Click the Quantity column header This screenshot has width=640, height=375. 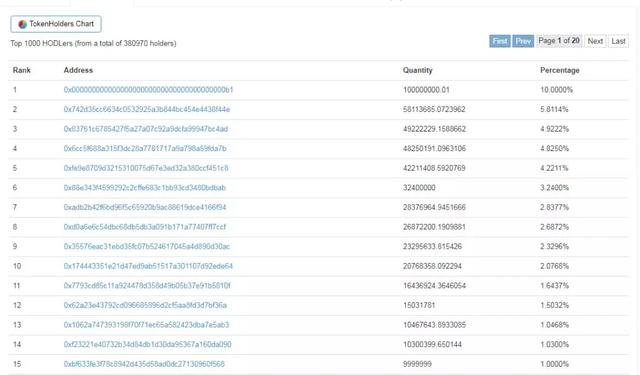(x=418, y=70)
